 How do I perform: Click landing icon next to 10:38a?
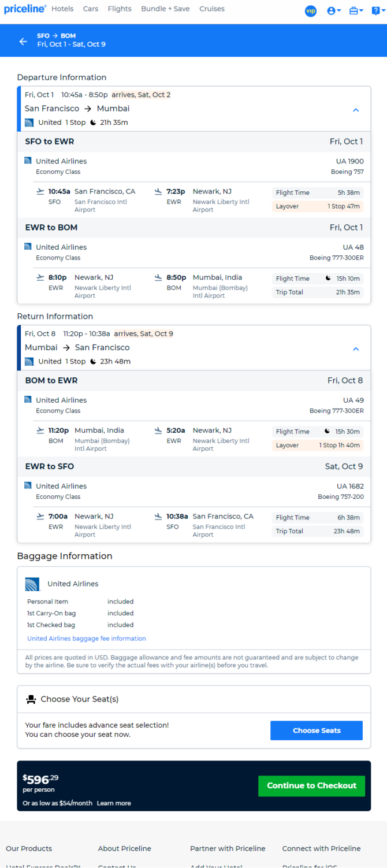pyautogui.click(x=158, y=517)
